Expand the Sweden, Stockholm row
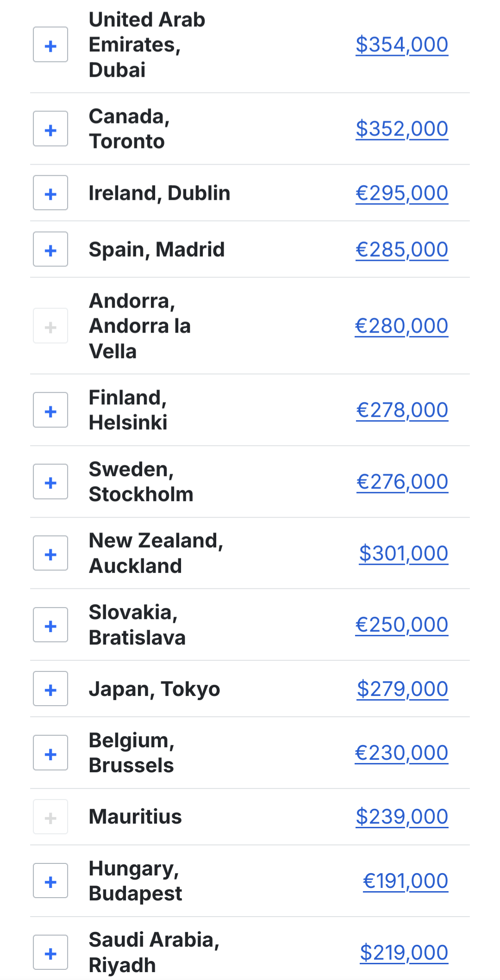The width and height of the screenshot is (500, 980). pyautogui.click(x=50, y=482)
